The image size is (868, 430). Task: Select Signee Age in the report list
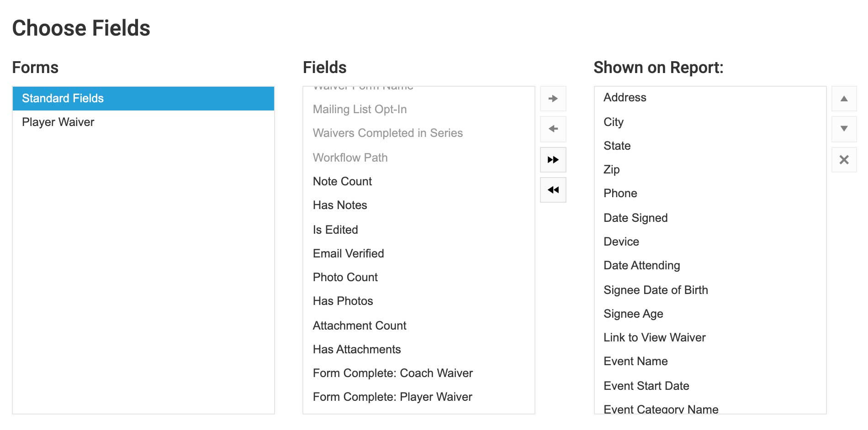tap(633, 314)
